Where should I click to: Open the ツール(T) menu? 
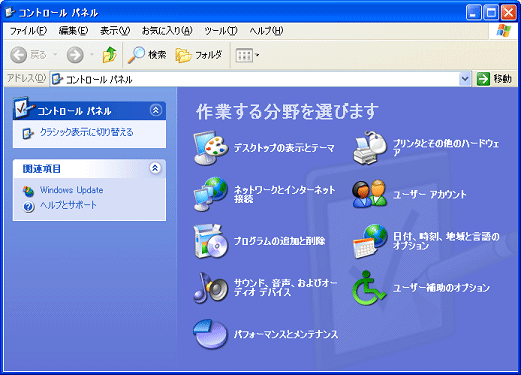tap(221, 31)
